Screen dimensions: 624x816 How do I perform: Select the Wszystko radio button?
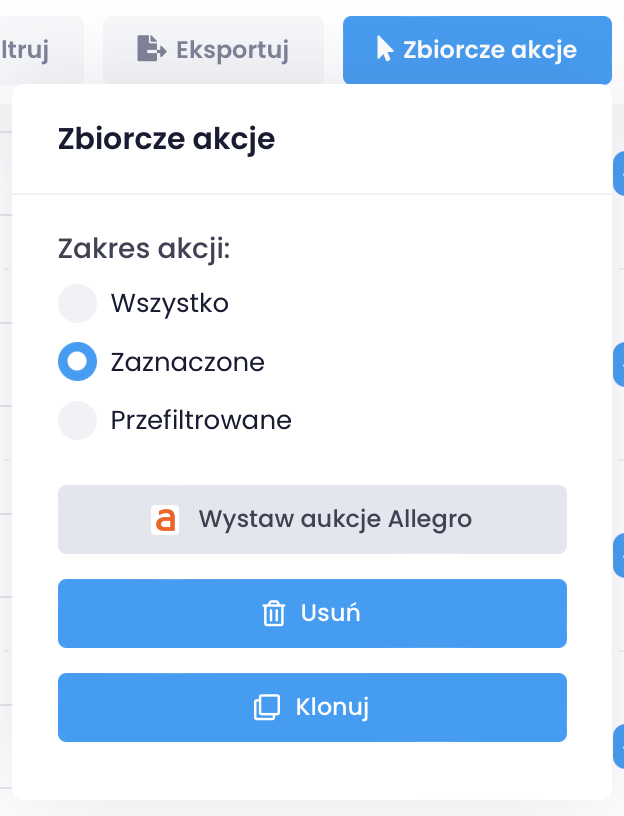(x=78, y=303)
